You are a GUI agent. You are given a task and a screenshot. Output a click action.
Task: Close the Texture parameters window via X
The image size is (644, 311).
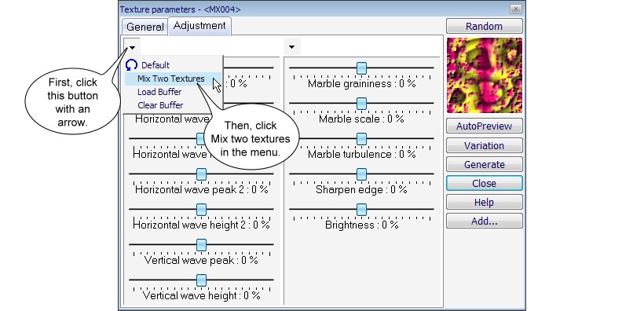click(x=516, y=9)
